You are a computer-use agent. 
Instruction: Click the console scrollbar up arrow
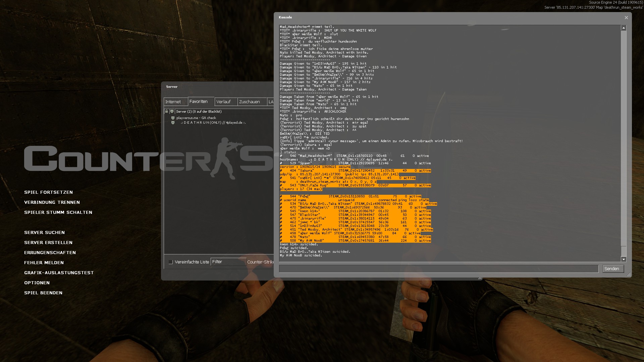(624, 28)
